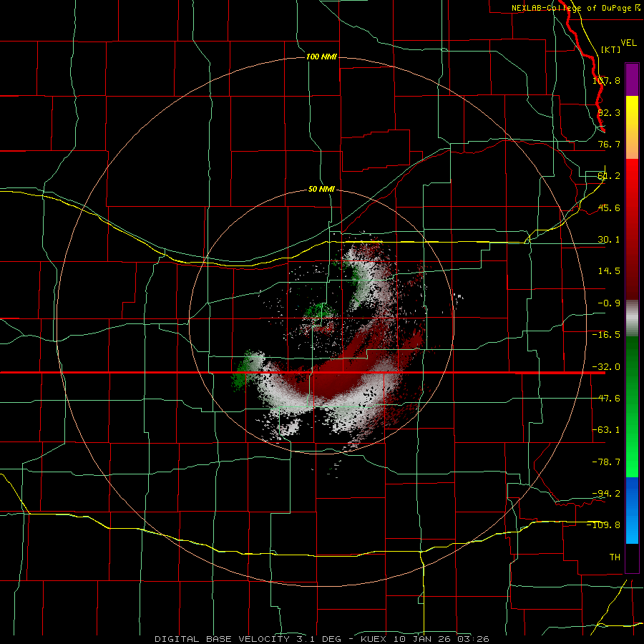Click the NEXLAB-College of DuPage watermark text

[x=571, y=8]
